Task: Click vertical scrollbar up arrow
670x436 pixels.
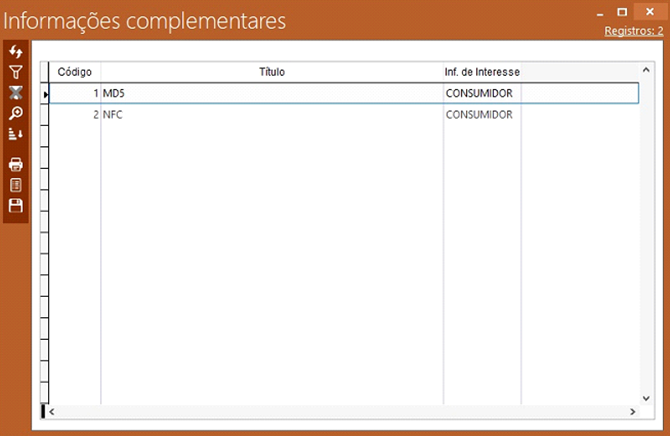Action: 646,70
